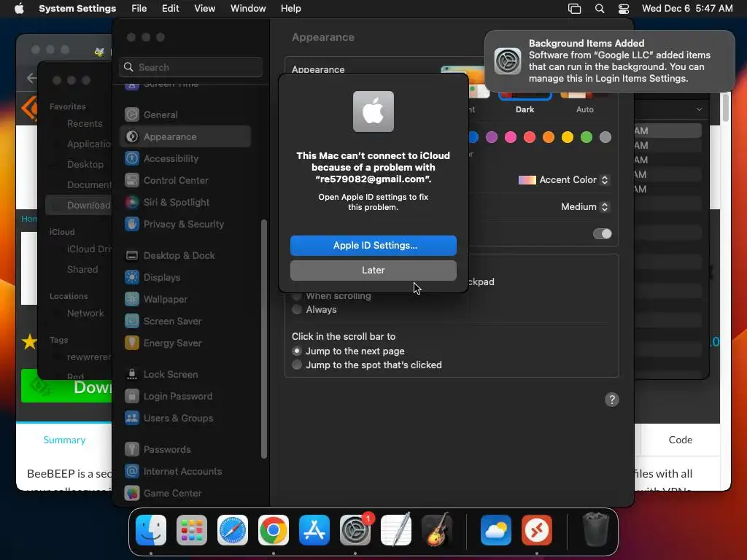The width and height of the screenshot is (747, 560).
Task: Select Recents in Finder sidebar
Action: pyautogui.click(x=85, y=124)
